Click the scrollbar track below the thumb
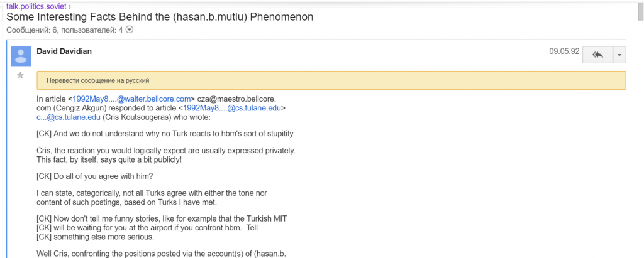 pyautogui.click(x=640, y=139)
